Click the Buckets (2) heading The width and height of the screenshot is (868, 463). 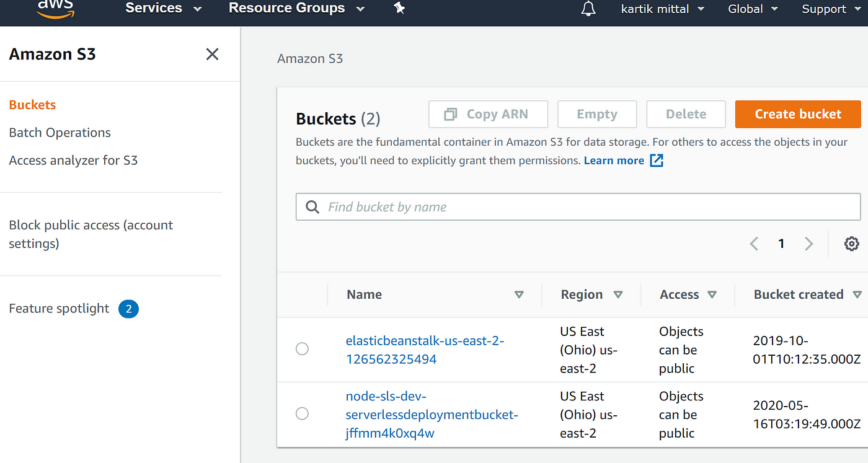click(x=338, y=118)
